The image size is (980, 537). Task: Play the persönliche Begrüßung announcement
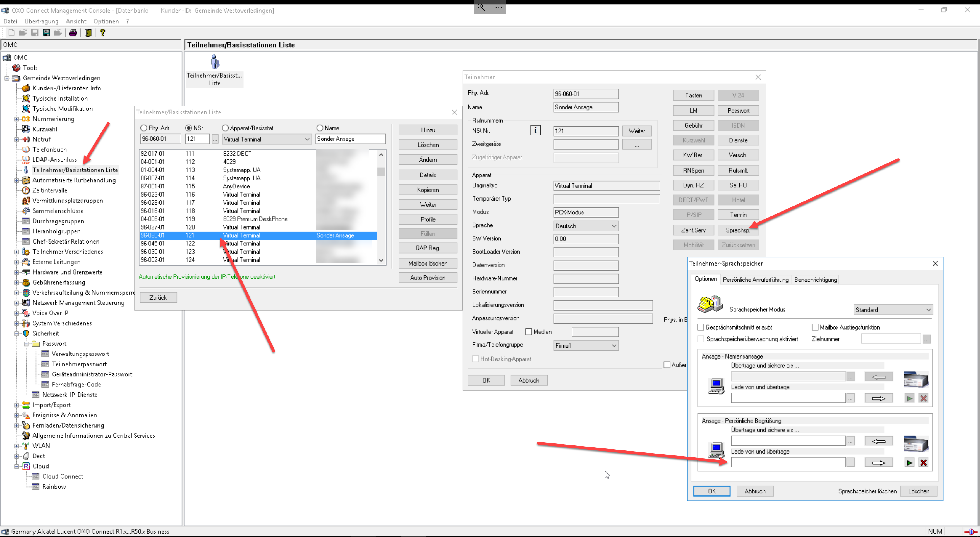[x=909, y=463]
